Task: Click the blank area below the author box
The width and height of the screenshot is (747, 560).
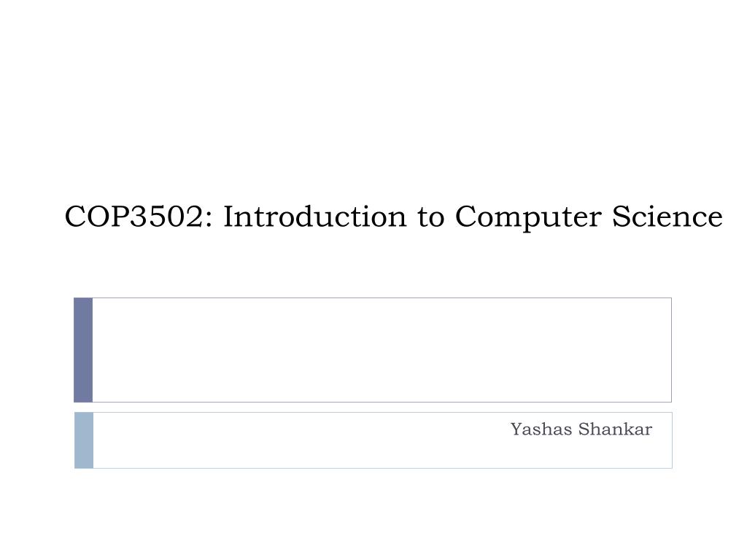Action: pyautogui.click(x=373, y=514)
